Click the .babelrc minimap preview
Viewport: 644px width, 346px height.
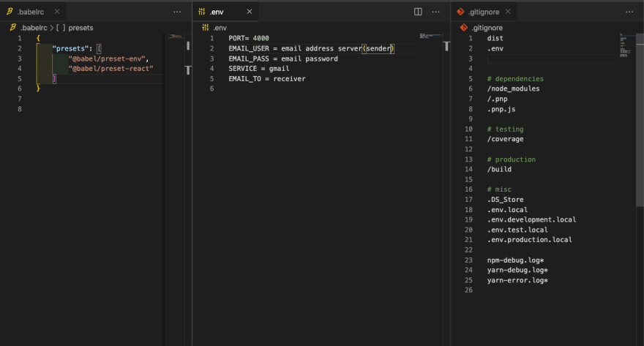pyautogui.click(x=176, y=37)
